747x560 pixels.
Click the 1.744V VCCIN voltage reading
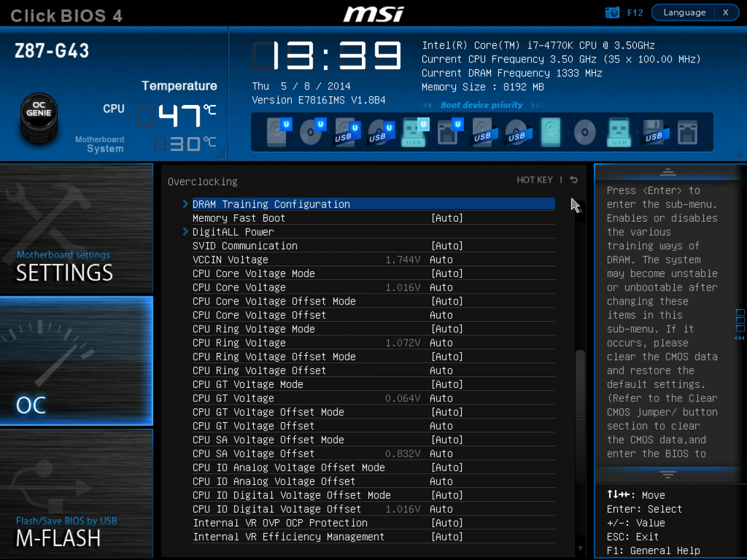403,260
